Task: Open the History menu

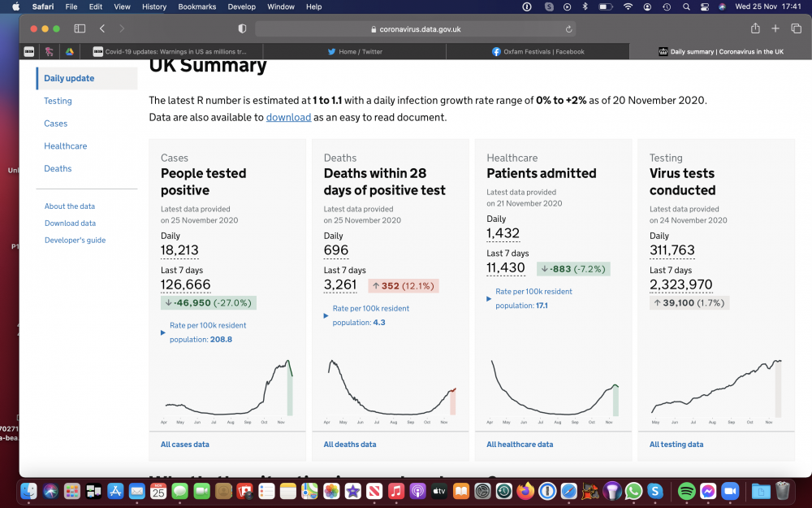Action: click(x=153, y=7)
